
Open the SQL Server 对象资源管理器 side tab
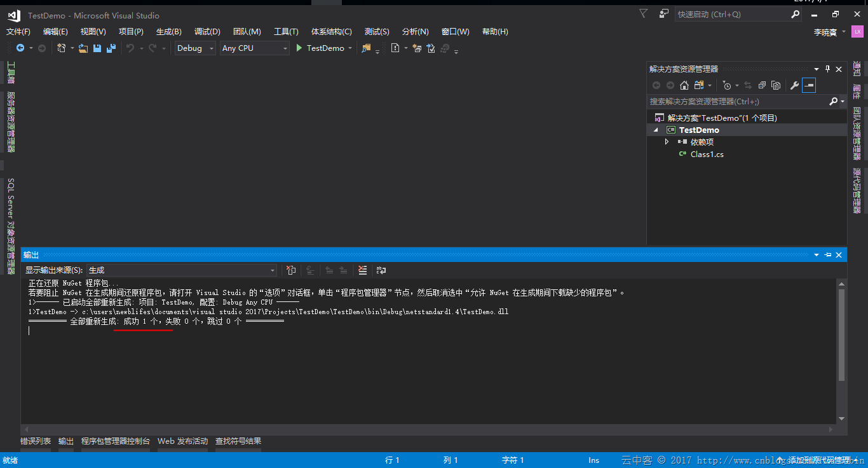tap(10, 226)
